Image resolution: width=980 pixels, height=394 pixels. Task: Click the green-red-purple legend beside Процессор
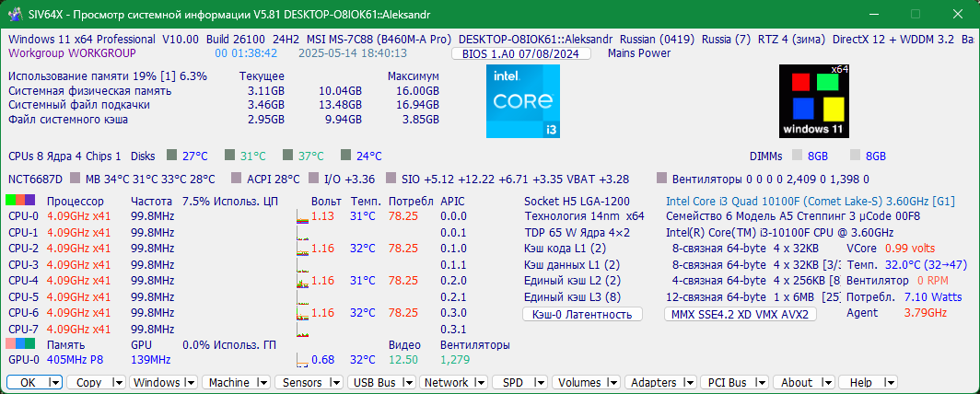pyautogui.click(x=20, y=201)
